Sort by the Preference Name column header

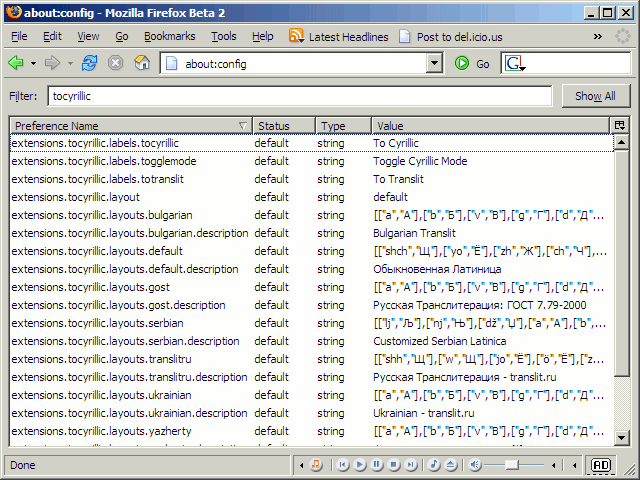click(x=131, y=126)
